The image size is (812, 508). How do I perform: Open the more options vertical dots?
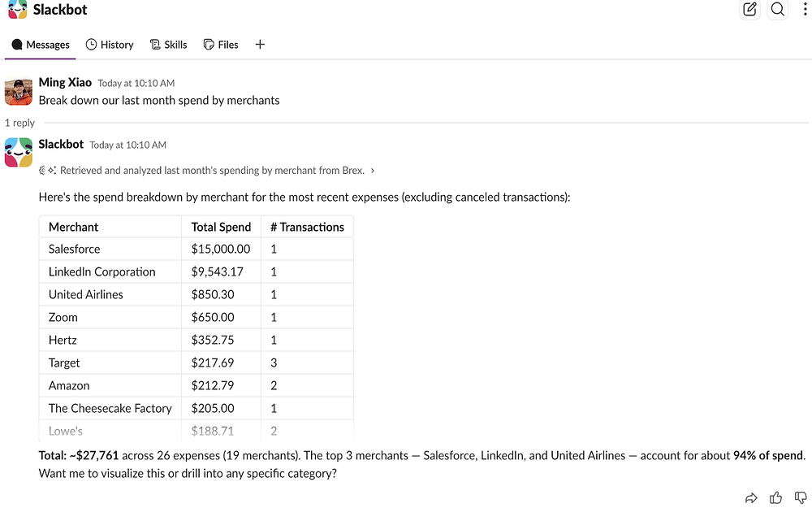point(805,9)
